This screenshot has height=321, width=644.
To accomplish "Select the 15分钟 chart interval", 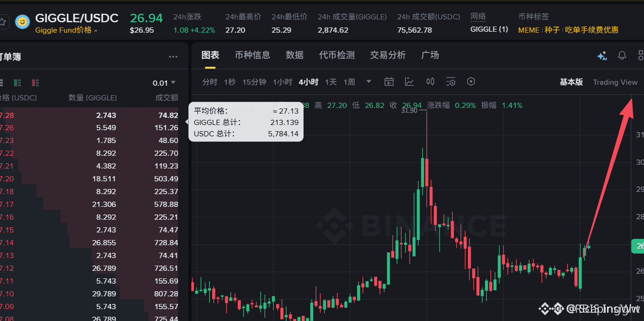I will pyautogui.click(x=254, y=82).
